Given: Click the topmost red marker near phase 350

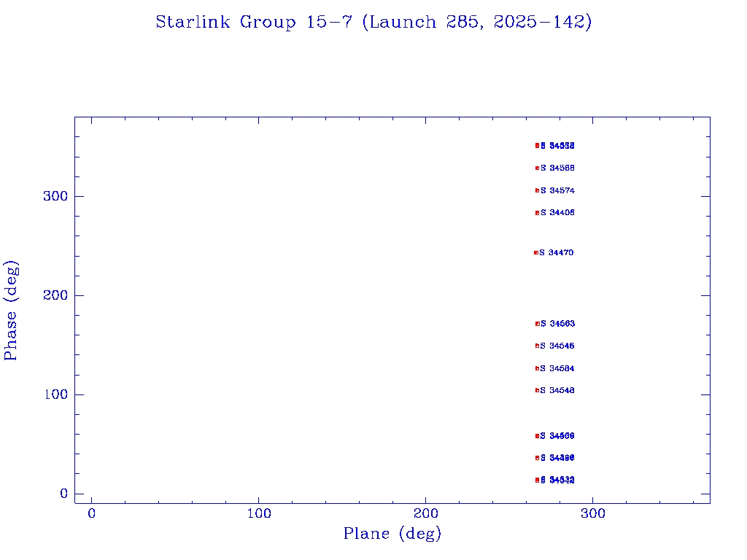Looking at the screenshot, I should [x=537, y=145].
